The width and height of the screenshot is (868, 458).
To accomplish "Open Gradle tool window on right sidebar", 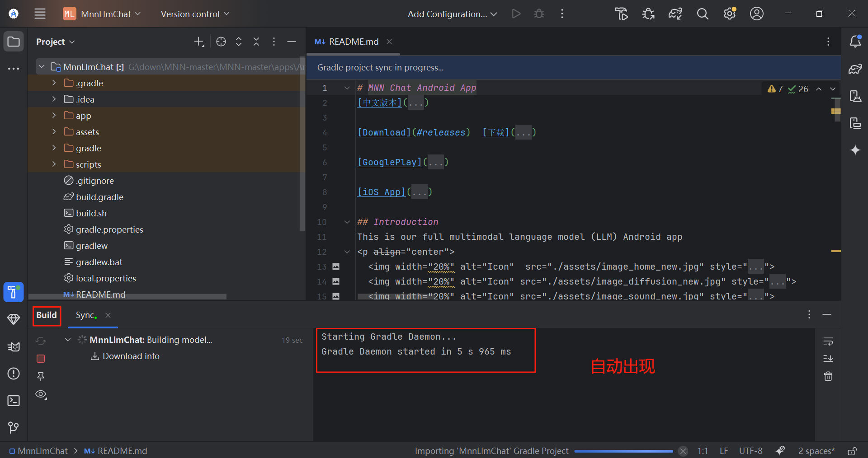I will tap(855, 69).
